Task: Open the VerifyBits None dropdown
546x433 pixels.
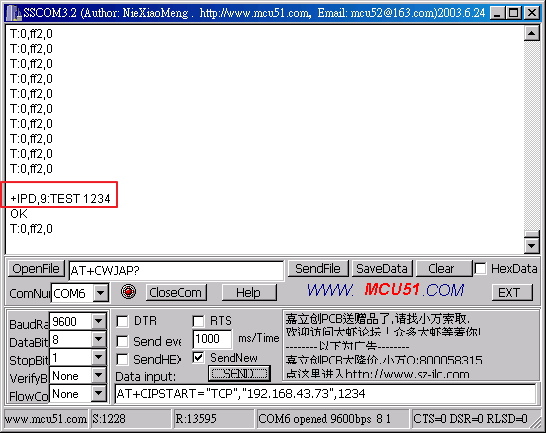Action: tap(99, 375)
